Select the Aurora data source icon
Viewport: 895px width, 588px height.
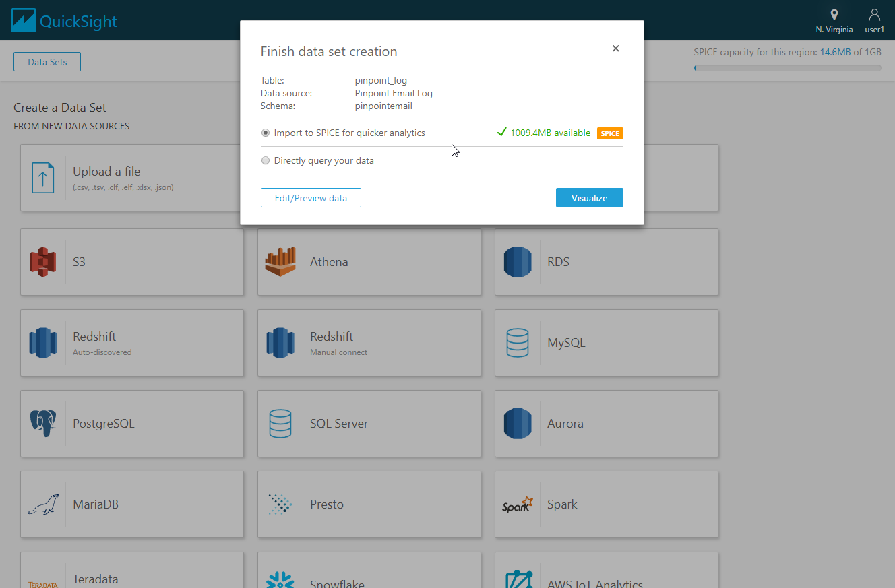(x=518, y=424)
